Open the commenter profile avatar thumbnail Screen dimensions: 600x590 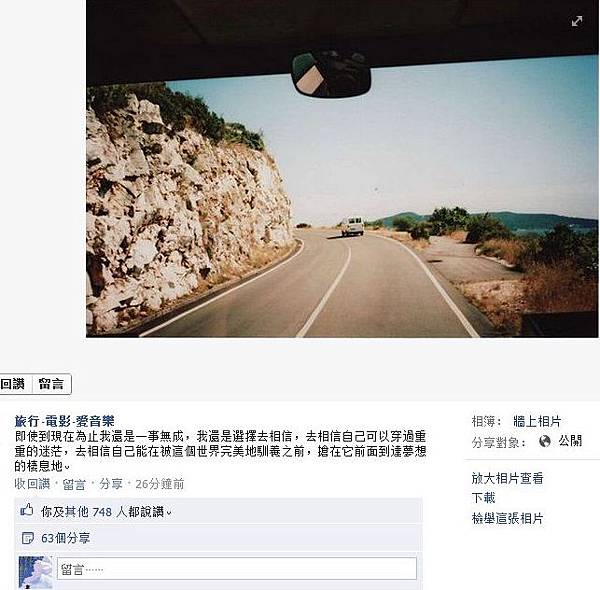tap(36, 572)
